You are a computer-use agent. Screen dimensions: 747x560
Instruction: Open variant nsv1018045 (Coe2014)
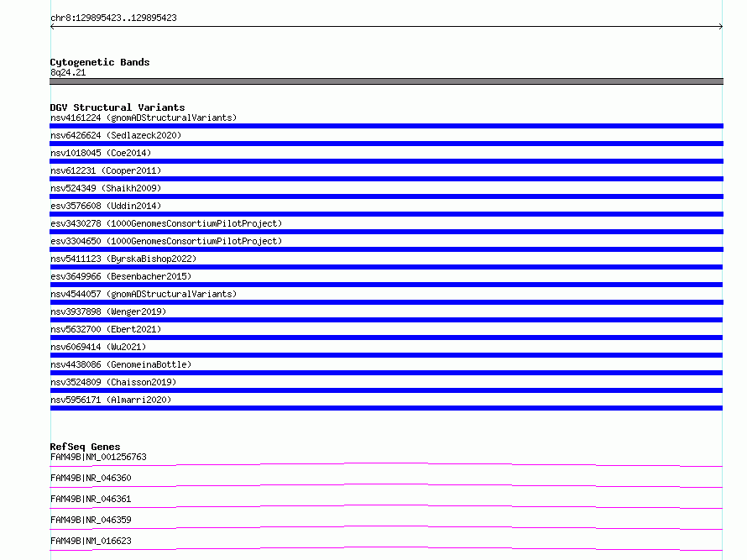(x=101, y=153)
